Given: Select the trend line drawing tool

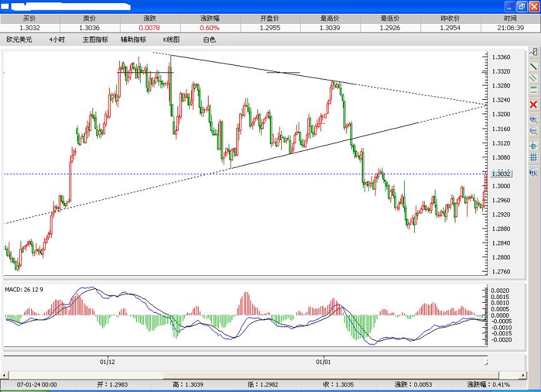Looking at the screenshot, I should [534, 66].
